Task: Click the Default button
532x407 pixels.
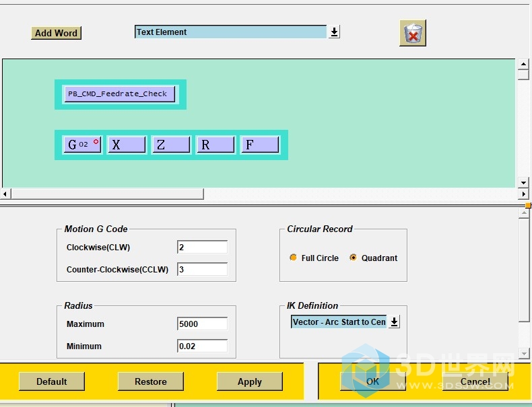Action: click(x=52, y=381)
